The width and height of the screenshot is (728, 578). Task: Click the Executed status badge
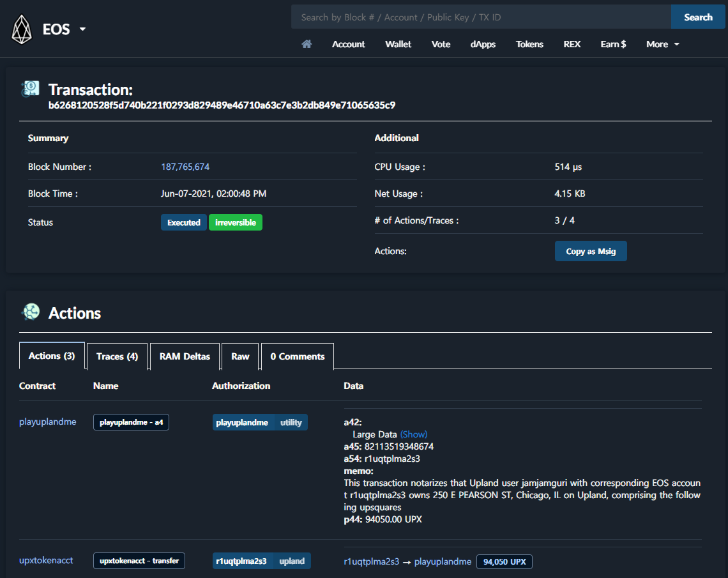click(184, 222)
